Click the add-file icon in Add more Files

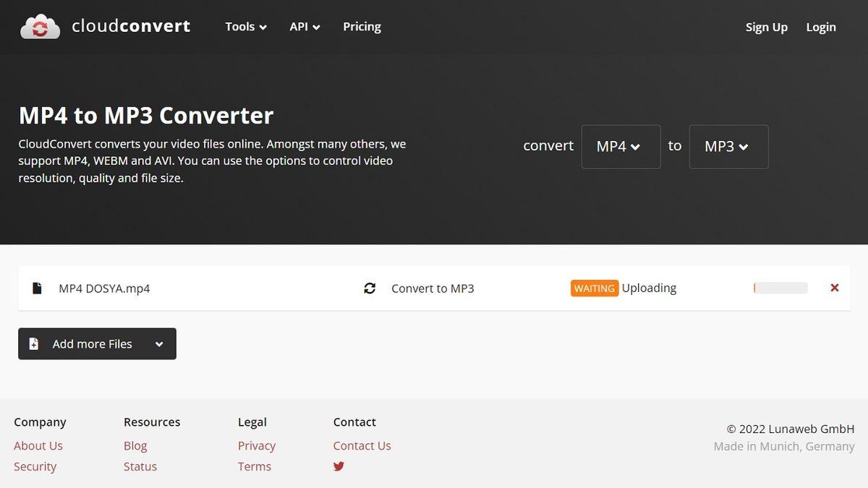click(34, 344)
